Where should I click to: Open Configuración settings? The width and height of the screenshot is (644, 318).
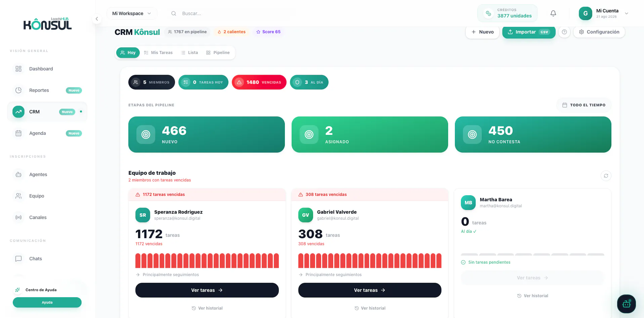click(599, 32)
